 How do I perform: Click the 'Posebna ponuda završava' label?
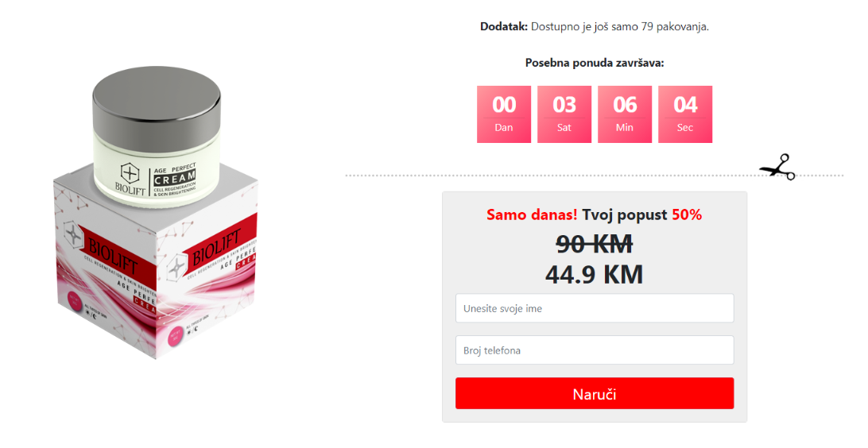(x=595, y=63)
